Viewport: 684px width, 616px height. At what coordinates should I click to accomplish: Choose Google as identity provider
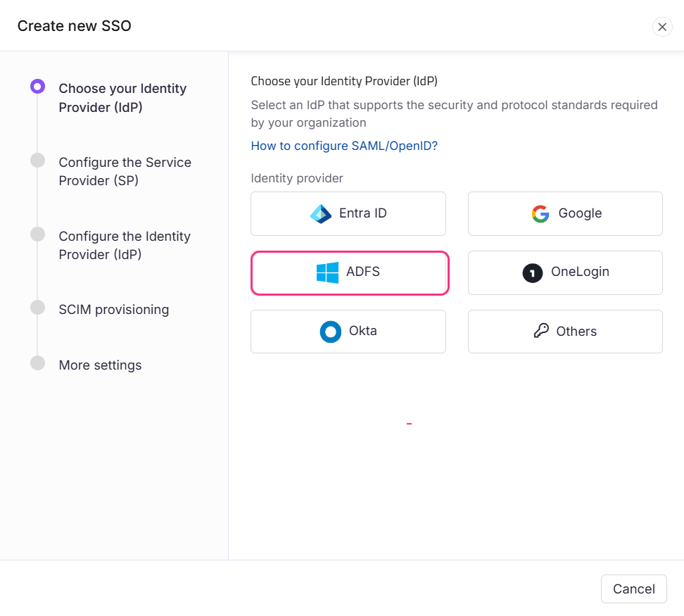click(x=565, y=213)
